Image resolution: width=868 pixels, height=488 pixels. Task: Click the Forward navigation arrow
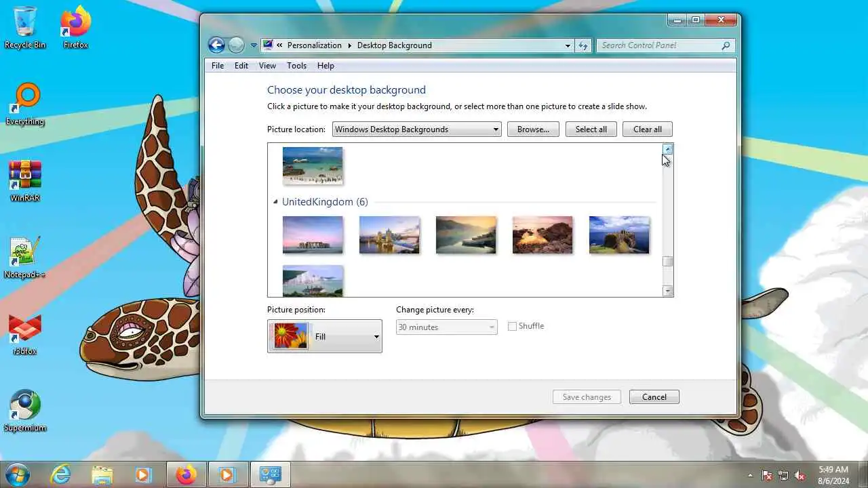point(236,45)
